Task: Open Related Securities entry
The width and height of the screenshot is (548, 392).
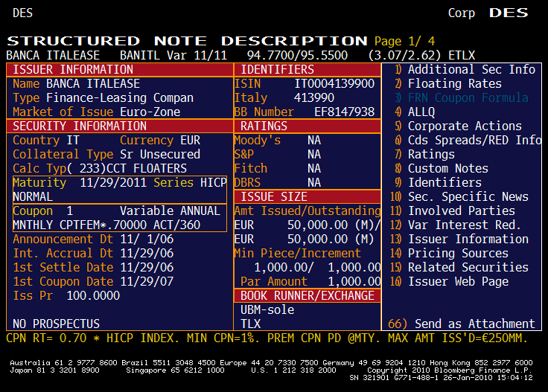Action: click(468, 267)
